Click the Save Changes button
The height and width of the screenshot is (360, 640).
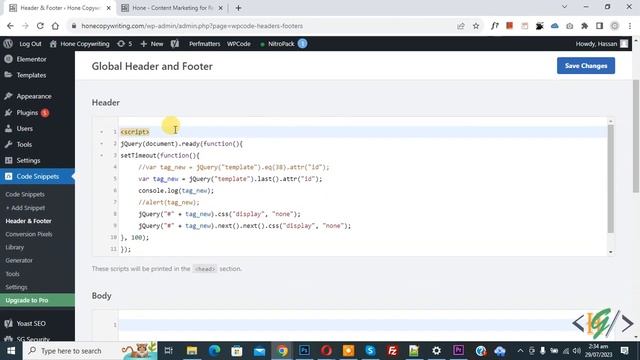click(586, 66)
